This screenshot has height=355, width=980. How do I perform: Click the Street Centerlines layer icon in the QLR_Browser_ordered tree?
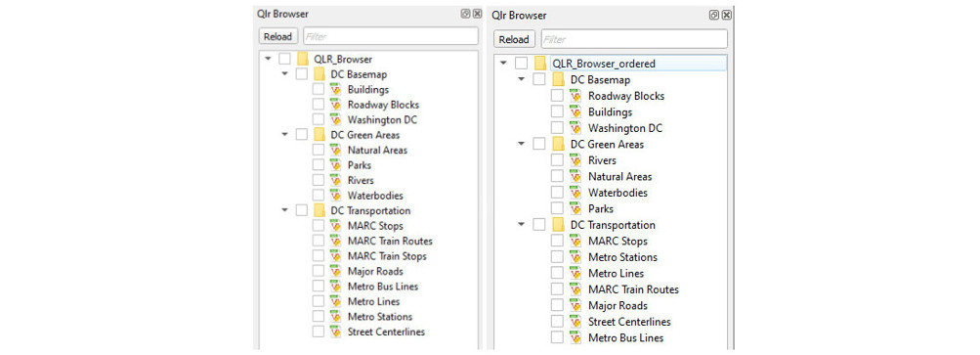[575, 322]
